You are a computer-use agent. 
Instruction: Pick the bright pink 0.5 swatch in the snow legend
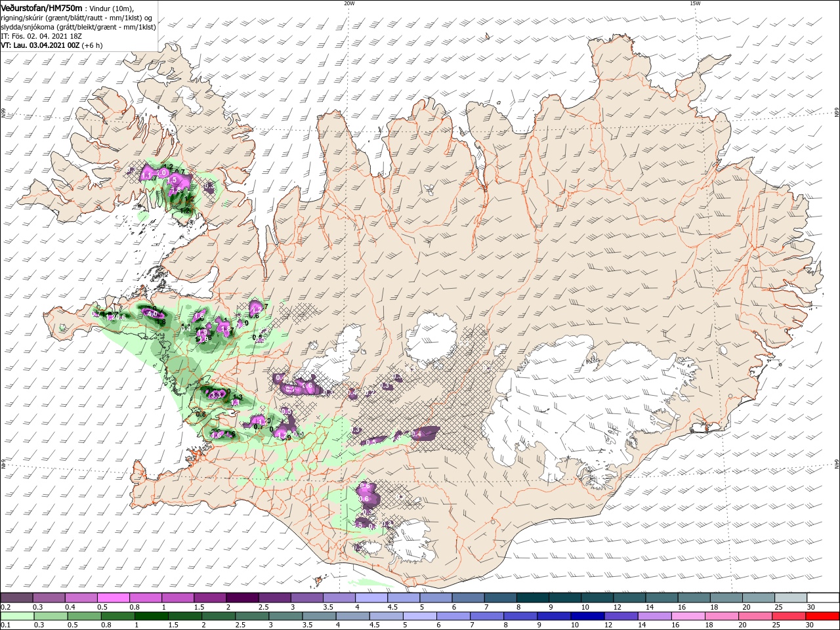[114, 598]
